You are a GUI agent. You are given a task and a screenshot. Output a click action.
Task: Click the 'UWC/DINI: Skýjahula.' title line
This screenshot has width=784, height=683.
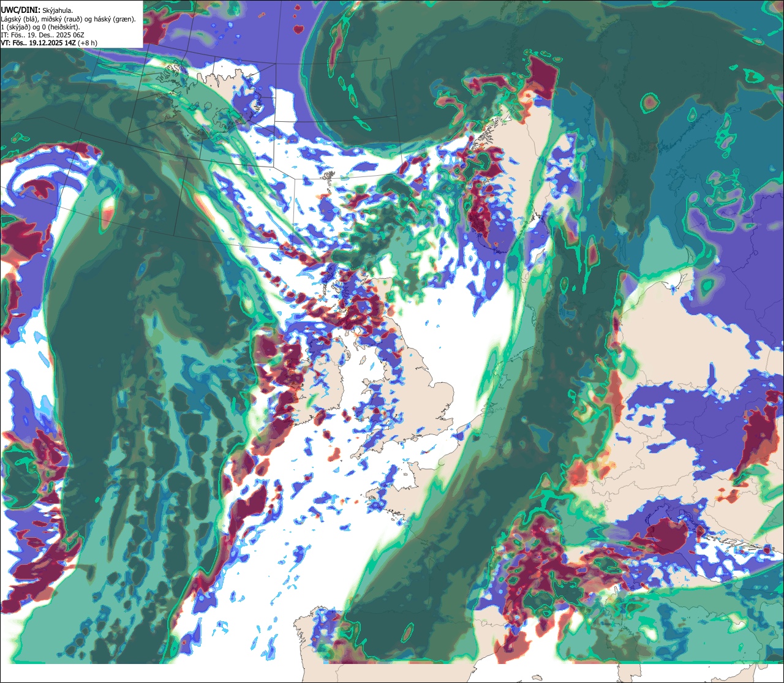(x=37, y=10)
